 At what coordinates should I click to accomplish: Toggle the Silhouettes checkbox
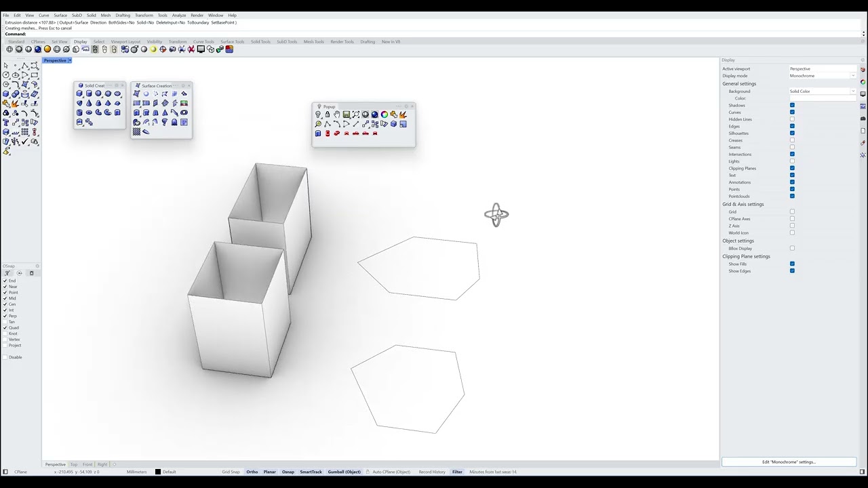click(x=792, y=134)
